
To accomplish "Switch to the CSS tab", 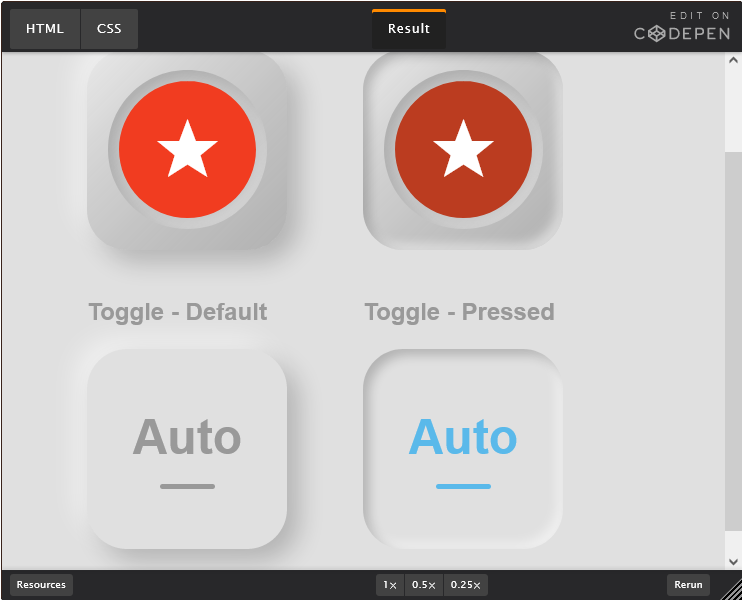I will click(x=109, y=29).
